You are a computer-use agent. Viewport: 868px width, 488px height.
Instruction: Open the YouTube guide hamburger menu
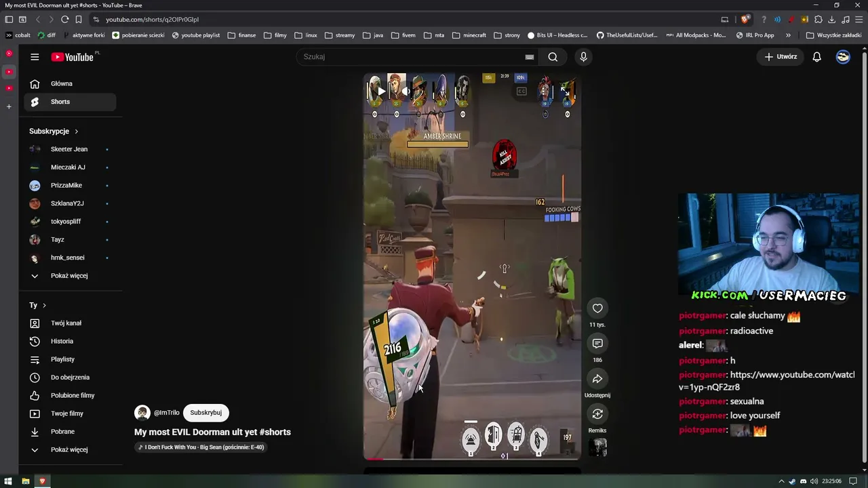[35, 57]
